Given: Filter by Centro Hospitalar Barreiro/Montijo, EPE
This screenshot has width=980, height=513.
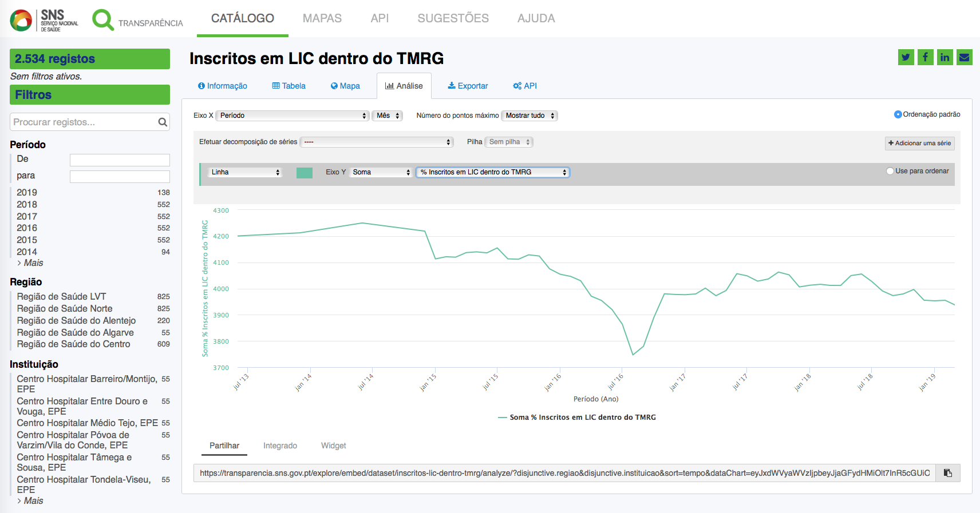Looking at the screenshot, I should (93, 384).
